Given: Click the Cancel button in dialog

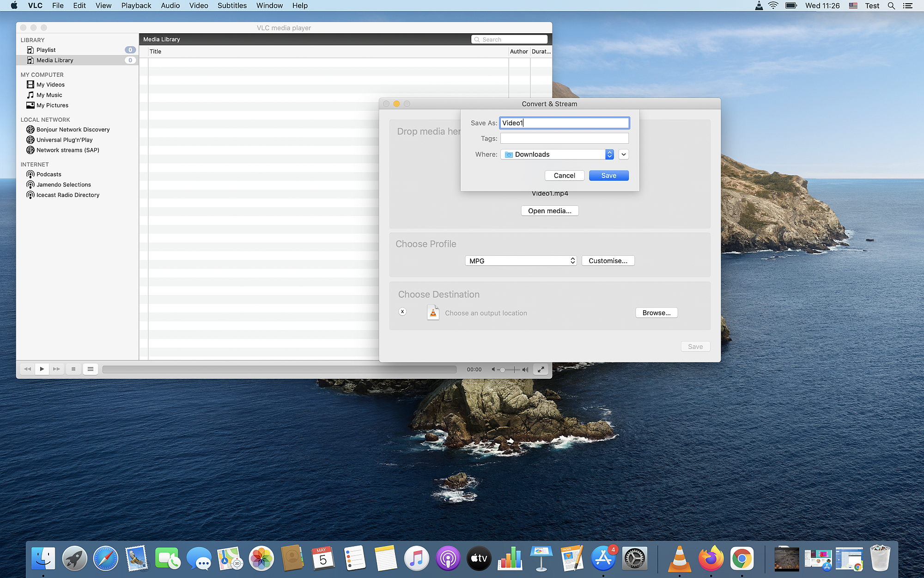Looking at the screenshot, I should (x=564, y=175).
